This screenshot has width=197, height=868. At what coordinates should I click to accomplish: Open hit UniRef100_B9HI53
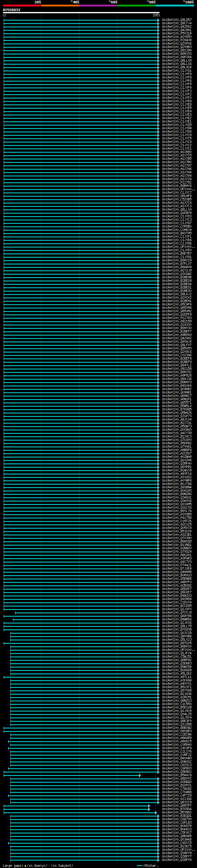click(x=177, y=54)
